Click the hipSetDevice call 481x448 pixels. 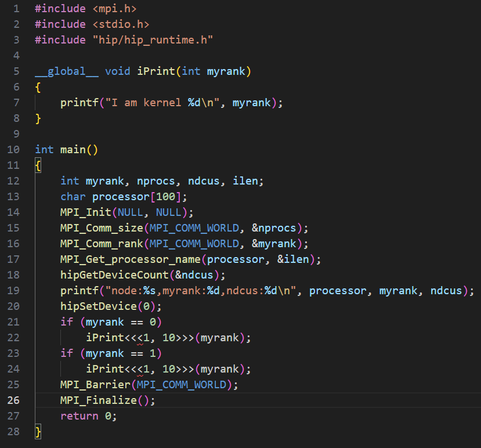tap(111, 306)
